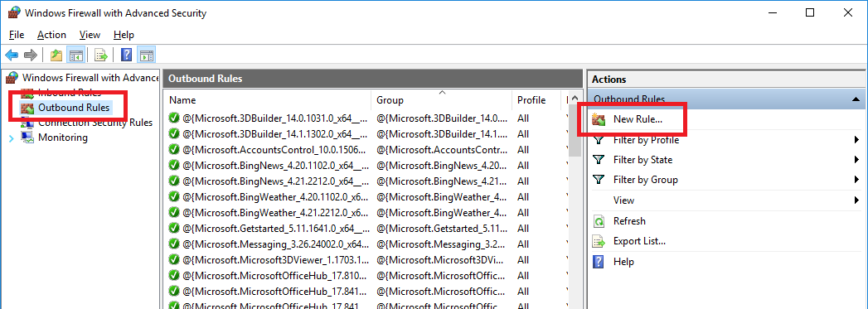Viewport: 868px width, 309px height.
Task: Click the Export List icon in Actions
Action: click(x=599, y=241)
